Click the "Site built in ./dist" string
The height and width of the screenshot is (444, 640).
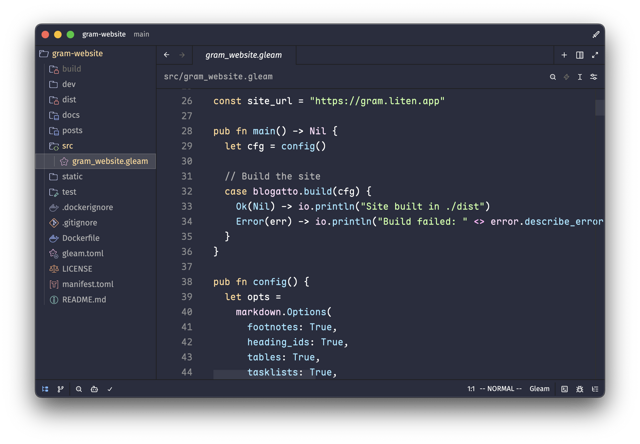422,206
